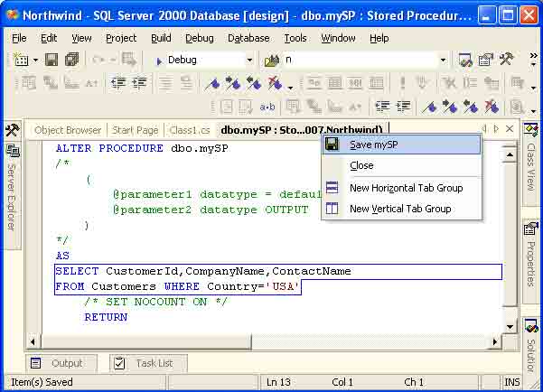Open the Find combo box dropdown arrow
This screenshot has height=392, width=543.
point(443,61)
